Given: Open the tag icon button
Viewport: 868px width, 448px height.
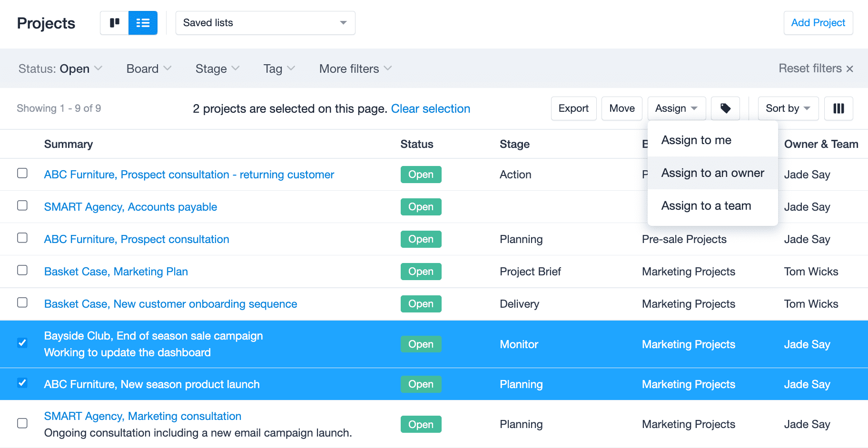Looking at the screenshot, I should pyautogui.click(x=725, y=108).
